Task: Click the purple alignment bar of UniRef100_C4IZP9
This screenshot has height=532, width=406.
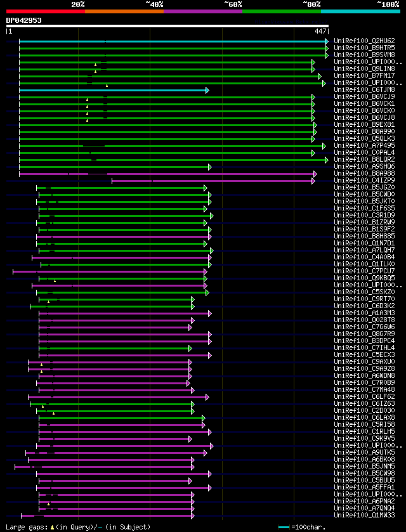Action: [x=213, y=181]
